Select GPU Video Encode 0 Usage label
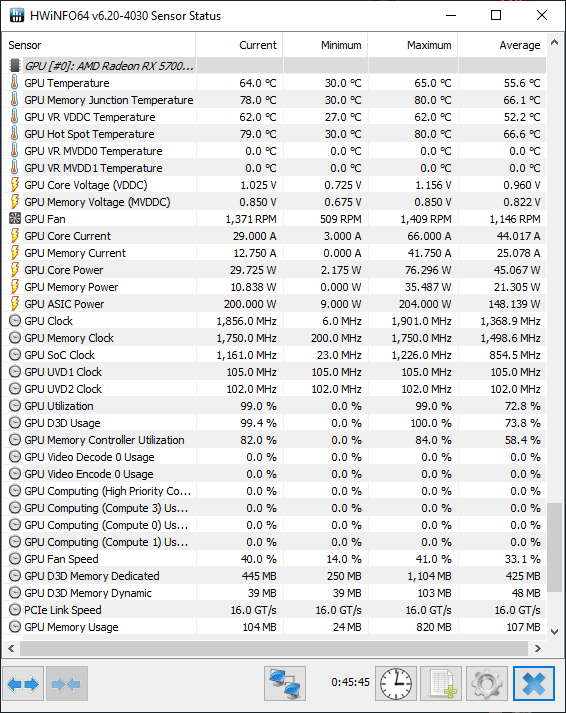This screenshot has width=566, height=713. tap(89, 474)
